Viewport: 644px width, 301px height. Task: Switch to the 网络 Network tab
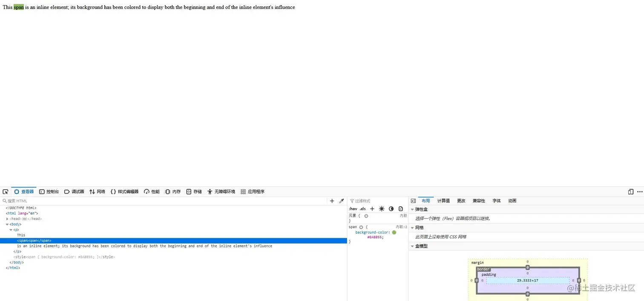[97, 192]
